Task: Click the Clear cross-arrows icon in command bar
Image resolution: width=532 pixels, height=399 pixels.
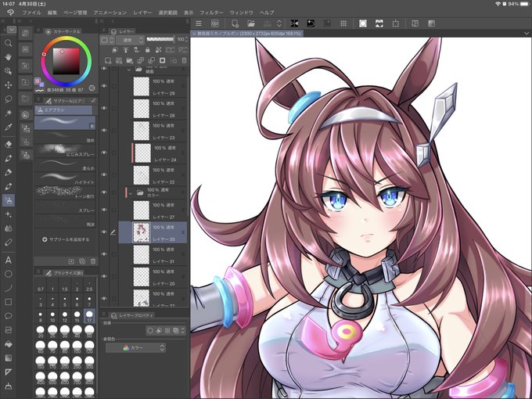Action: tap(294, 23)
